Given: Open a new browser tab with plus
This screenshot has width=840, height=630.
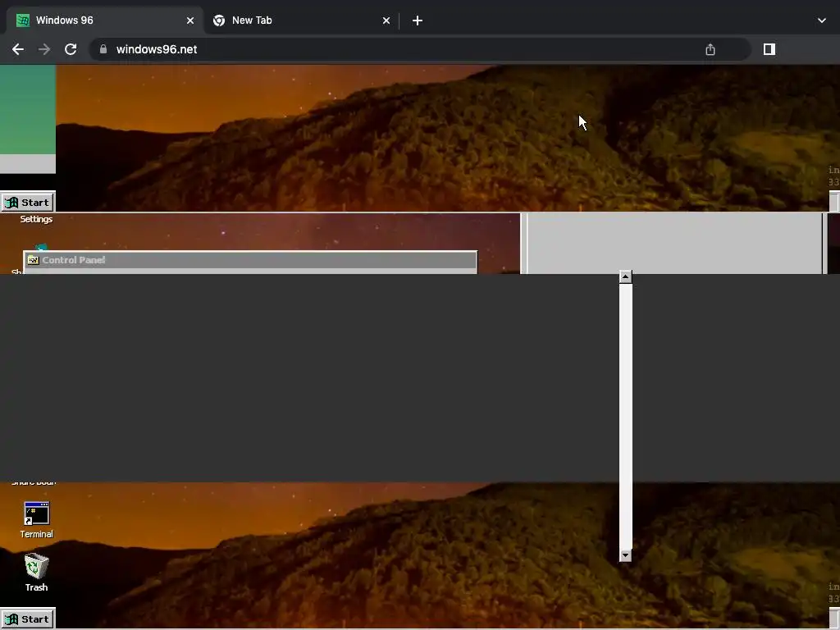Looking at the screenshot, I should (x=418, y=21).
